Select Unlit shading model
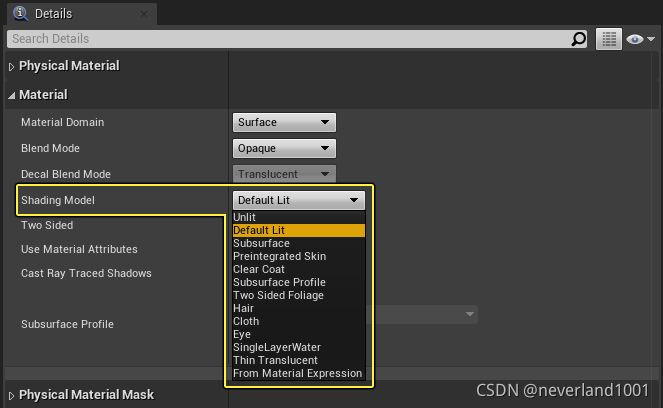The image size is (663, 408). point(299,217)
